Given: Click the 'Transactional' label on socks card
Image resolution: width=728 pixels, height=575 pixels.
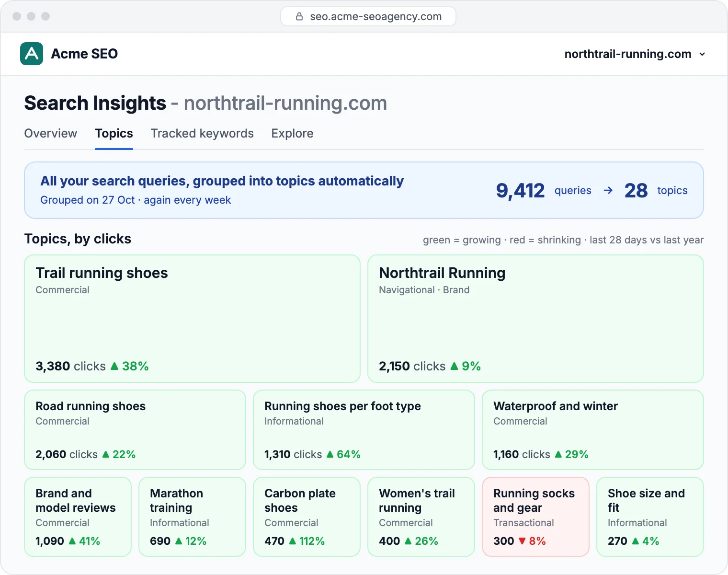Looking at the screenshot, I should pyautogui.click(x=523, y=523).
